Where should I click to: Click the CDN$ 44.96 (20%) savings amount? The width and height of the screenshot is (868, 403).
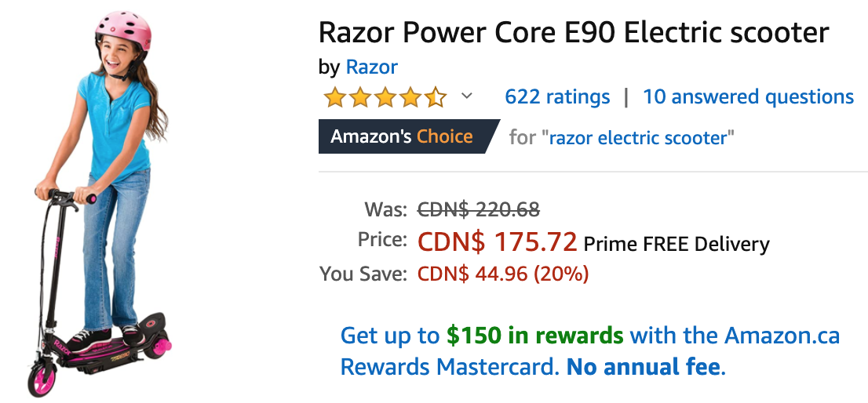[503, 274]
